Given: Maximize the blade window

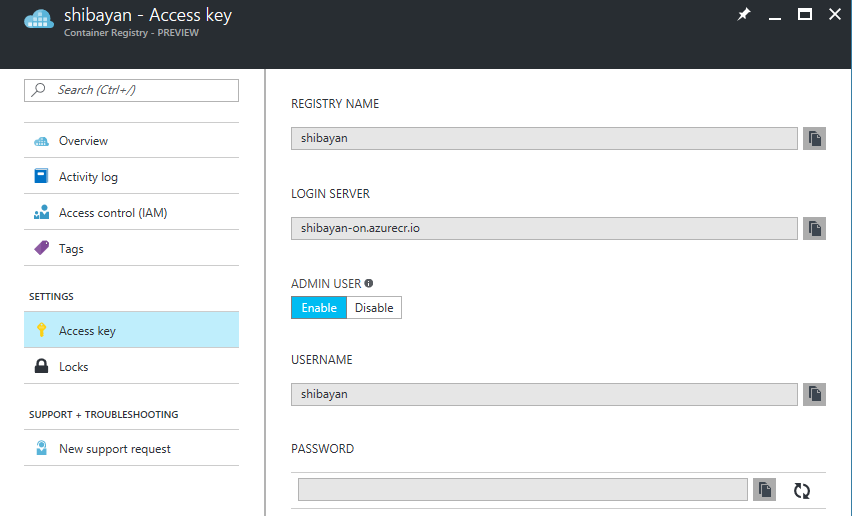Looking at the screenshot, I should point(805,14).
